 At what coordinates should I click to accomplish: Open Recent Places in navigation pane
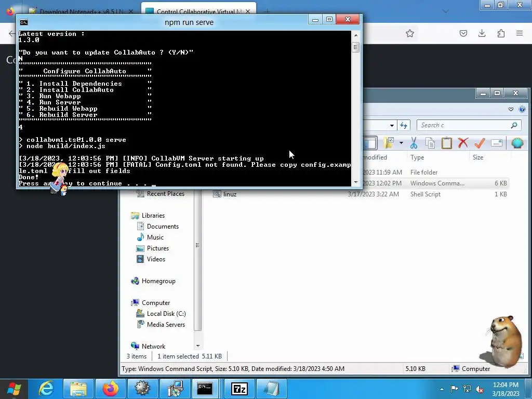click(166, 194)
